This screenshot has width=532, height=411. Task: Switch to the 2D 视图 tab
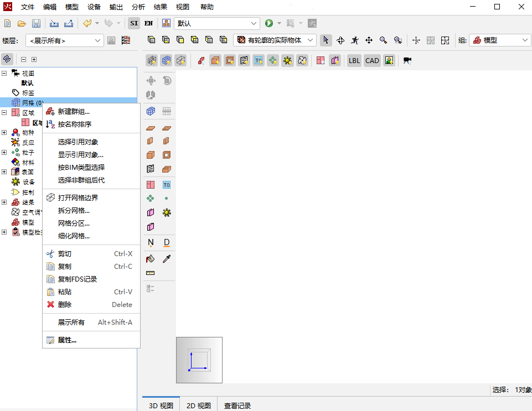pos(198,405)
